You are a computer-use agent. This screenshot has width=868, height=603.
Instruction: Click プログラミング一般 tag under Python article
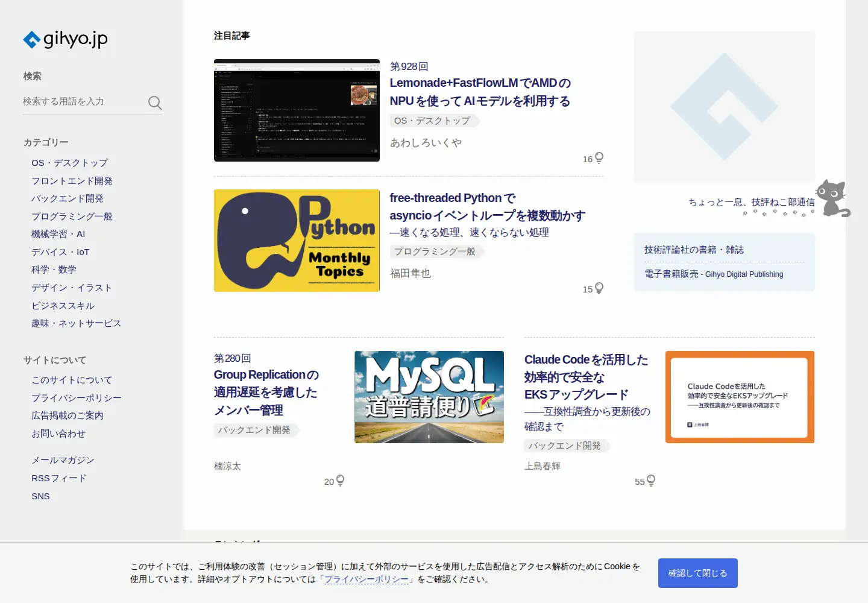pos(437,251)
